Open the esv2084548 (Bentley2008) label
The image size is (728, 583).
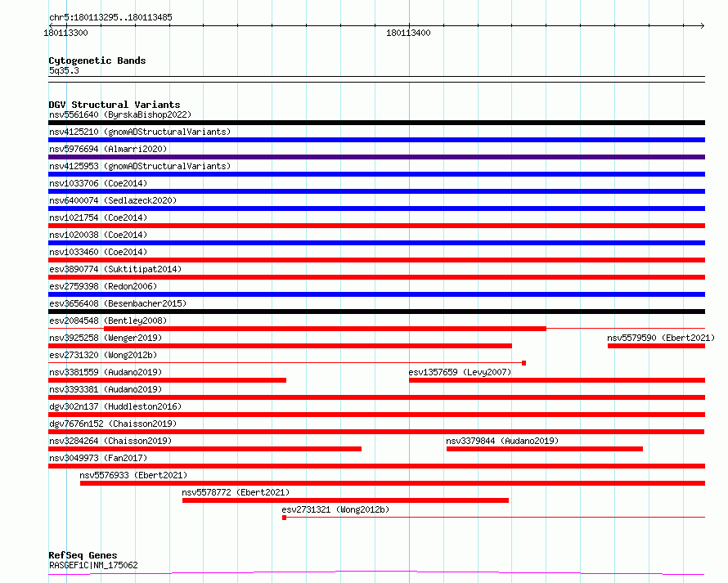108,321
